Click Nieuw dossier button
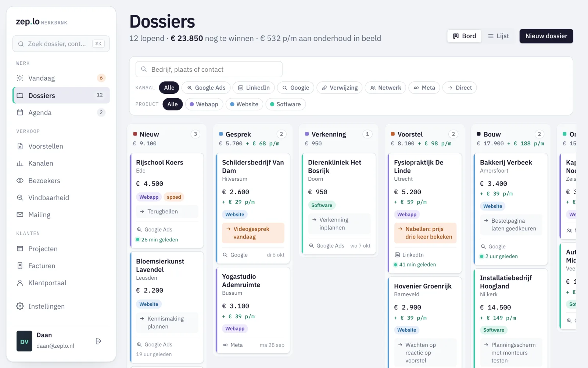This screenshot has width=588, height=368. click(546, 36)
